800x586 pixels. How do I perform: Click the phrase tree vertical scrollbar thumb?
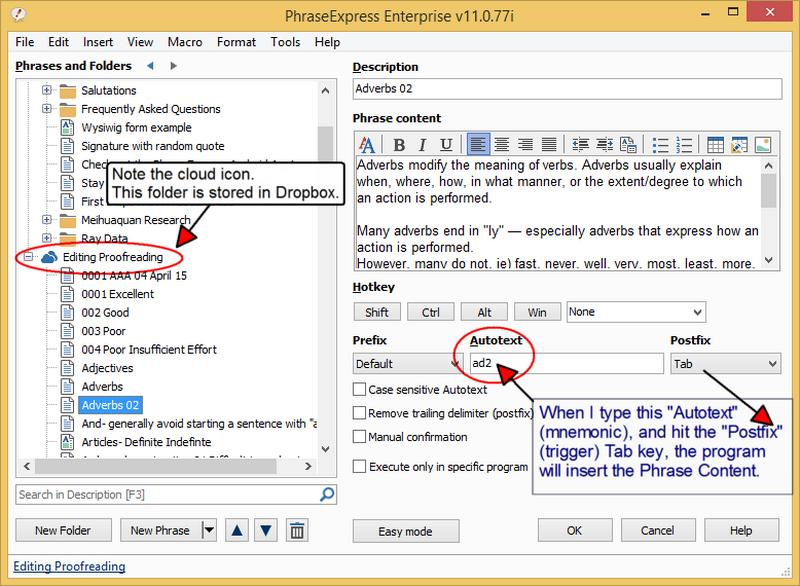(x=326, y=145)
